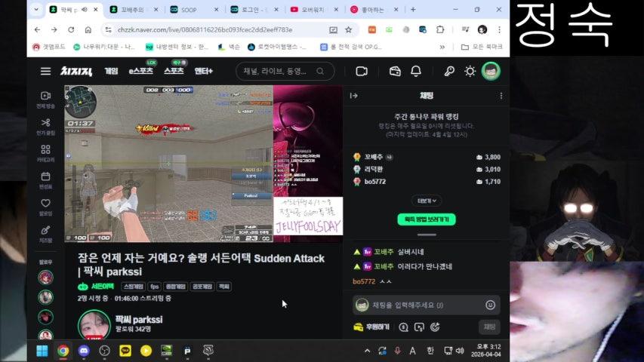The width and height of the screenshot is (644, 362).
Task: Show hidden tray icons chevron
Action: pos(367,351)
